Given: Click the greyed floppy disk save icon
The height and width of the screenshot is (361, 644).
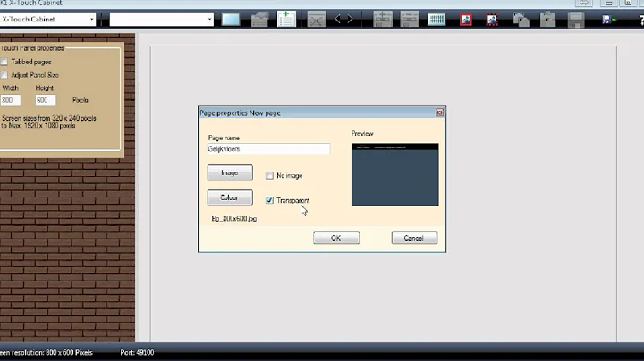Looking at the screenshot, I should pyautogui.click(x=576, y=20).
